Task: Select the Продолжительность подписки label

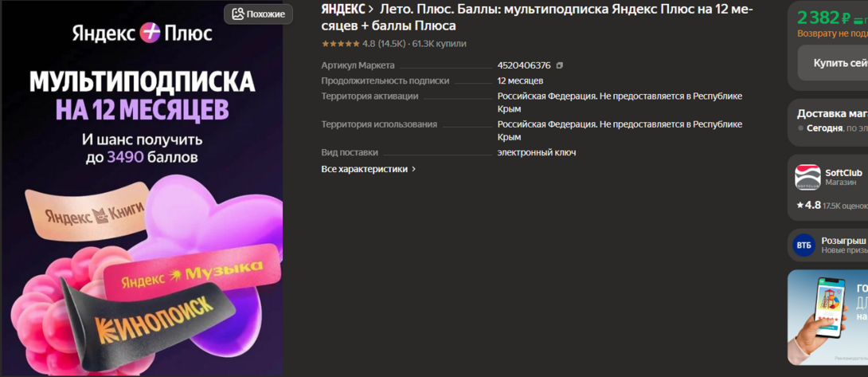Action: tap(385, 81)
